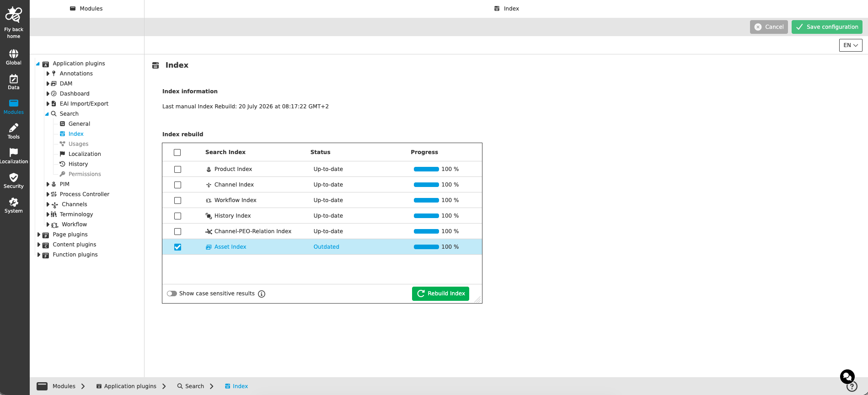Click the Workflow Index row icon
Image resolution: width=868 pixels, height=395 pixels.
pos(209,200)
